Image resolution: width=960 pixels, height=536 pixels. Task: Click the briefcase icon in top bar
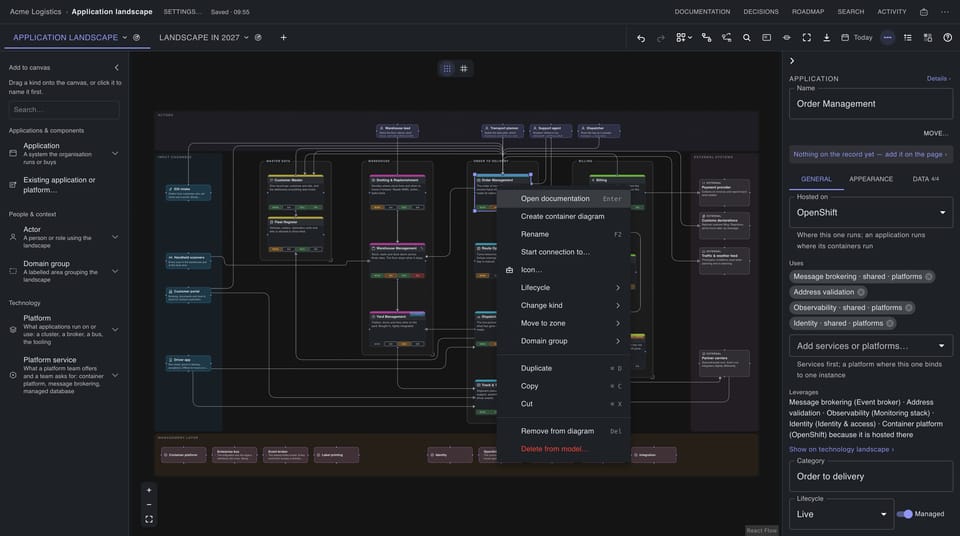tap(924, 12)
